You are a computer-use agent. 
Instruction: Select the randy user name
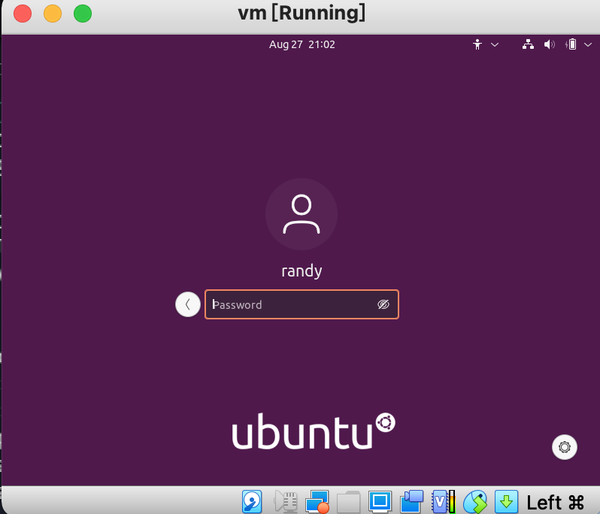click(302, 271)
